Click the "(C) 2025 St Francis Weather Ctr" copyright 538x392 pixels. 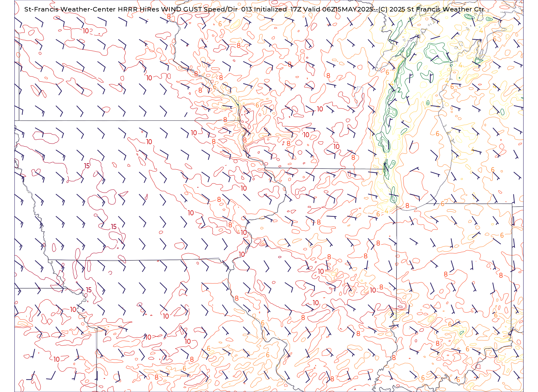431,9
